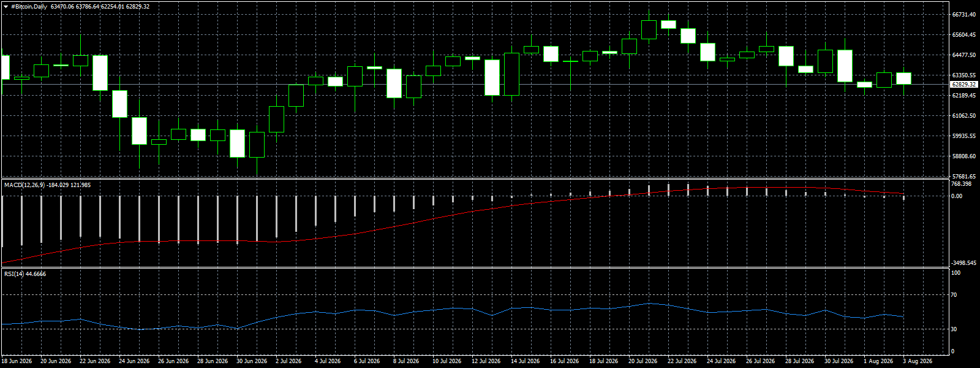Click the 26 Jun 2026 date label

coord(173,361)
